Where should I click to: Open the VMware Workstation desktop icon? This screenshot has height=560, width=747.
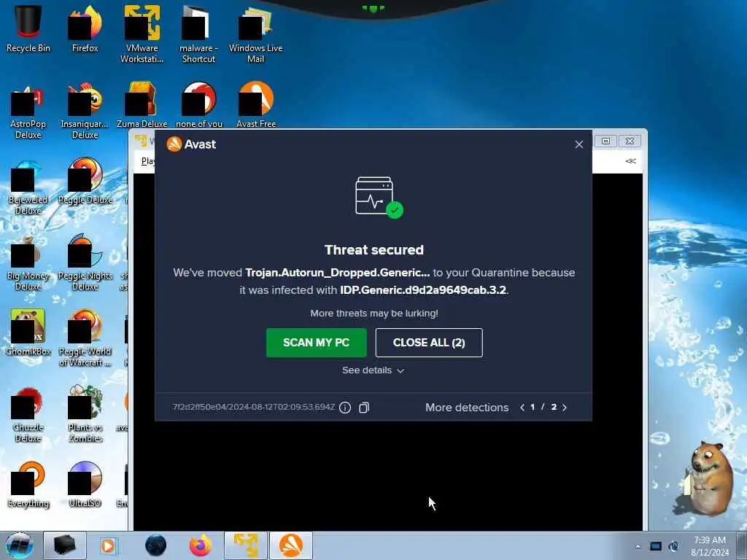[x=142, y=34]
